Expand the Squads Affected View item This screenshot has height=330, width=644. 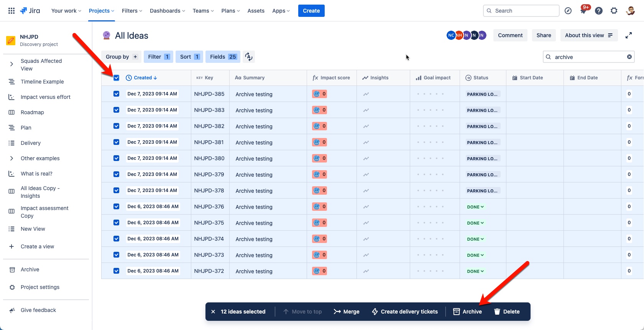pyautogui.click(x=11, y=64)
